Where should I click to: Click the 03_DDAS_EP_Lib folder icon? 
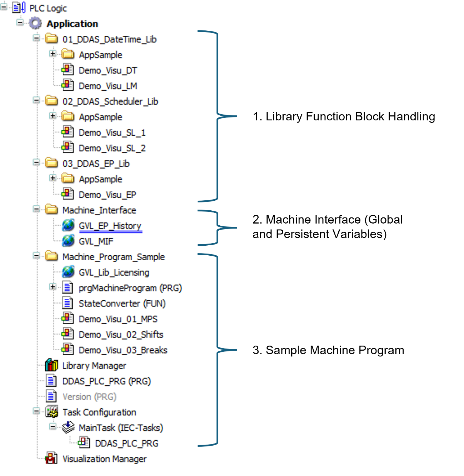51,163
